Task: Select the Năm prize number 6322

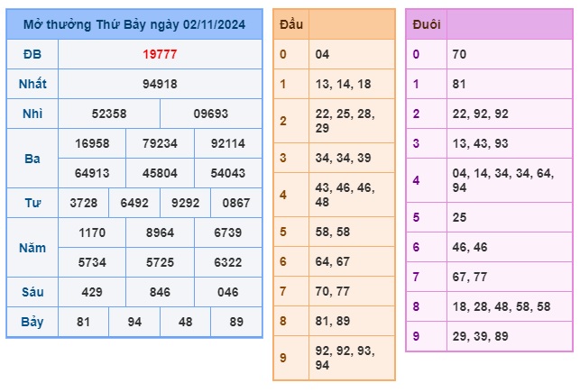Action: (227, 261)
